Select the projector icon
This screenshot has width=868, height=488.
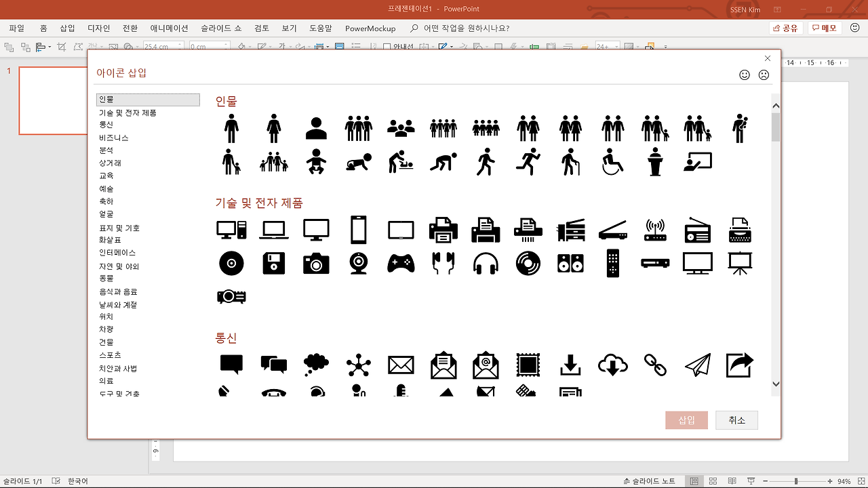(x=231, y=296)
